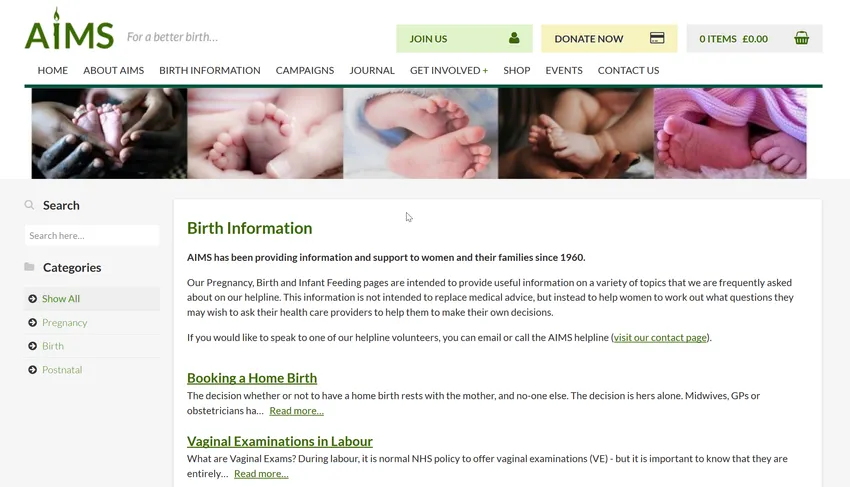Click the credit card icon in Donate Now
Image resolution: width=850 pixels, height=487 pixels.
657,38
